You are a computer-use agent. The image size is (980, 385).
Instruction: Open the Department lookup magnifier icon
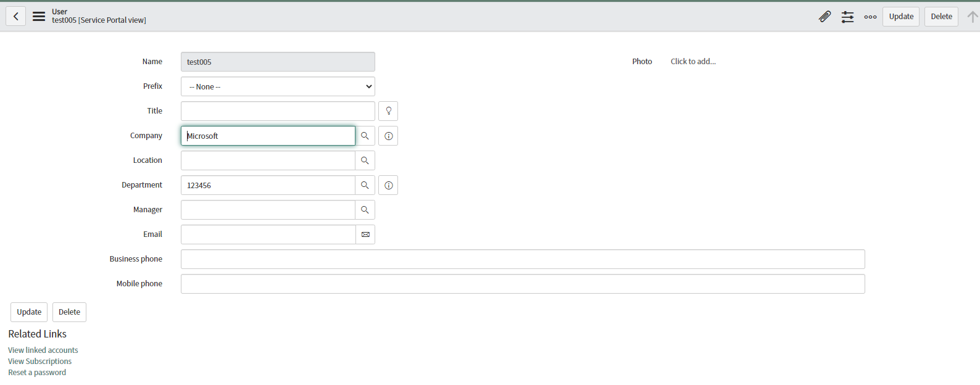(365, 185)
